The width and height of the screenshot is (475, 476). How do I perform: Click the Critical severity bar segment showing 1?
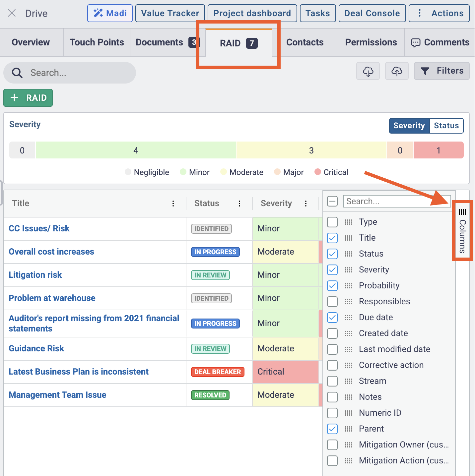click(438, 150)
